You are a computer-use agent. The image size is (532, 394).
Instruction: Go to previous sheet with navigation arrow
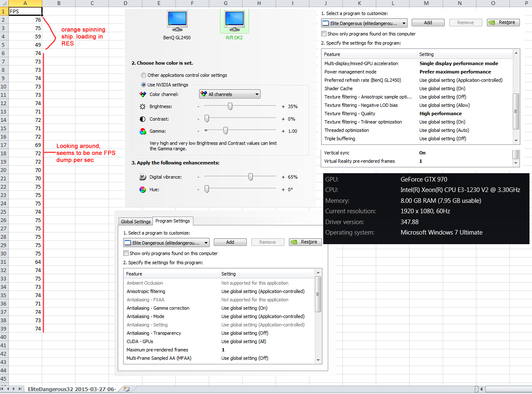8,389
